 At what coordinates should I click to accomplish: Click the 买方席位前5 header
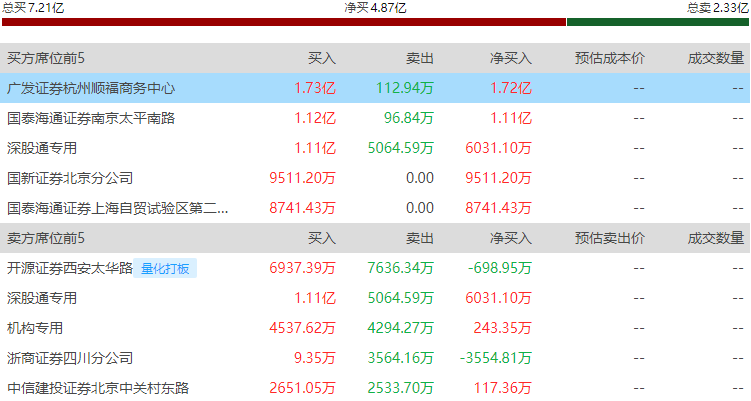(x=46, y=58)
